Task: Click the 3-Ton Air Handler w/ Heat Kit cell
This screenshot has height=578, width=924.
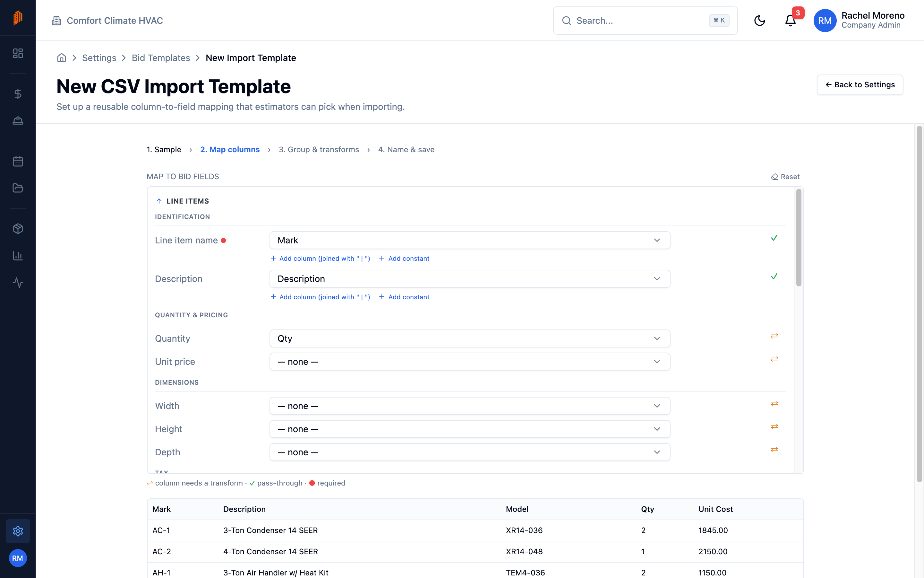Action: point(276,573)
